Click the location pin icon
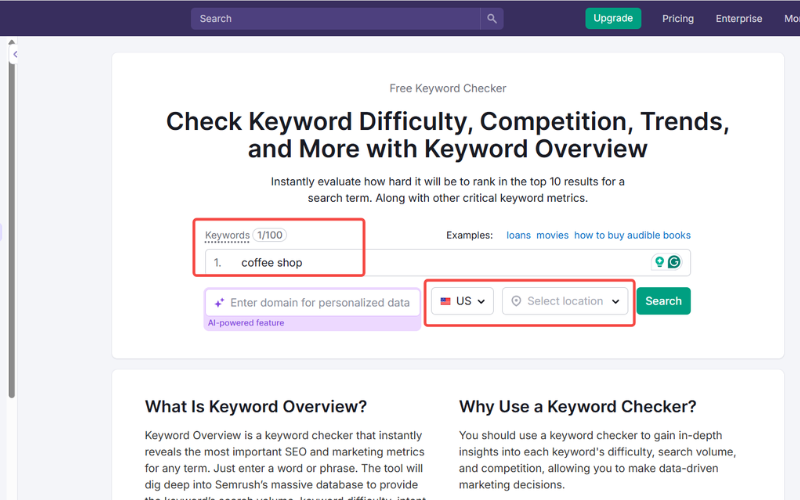 pos(516,301)
